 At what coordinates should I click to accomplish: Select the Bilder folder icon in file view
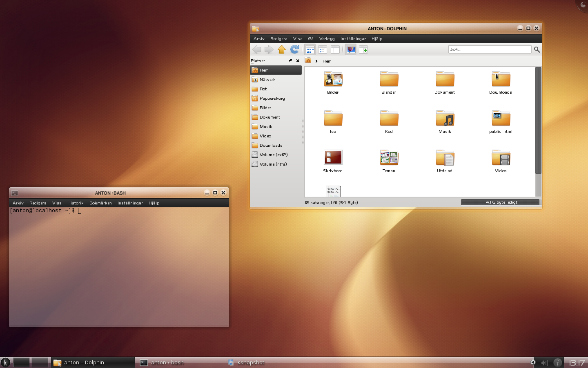tap(333, 79)
